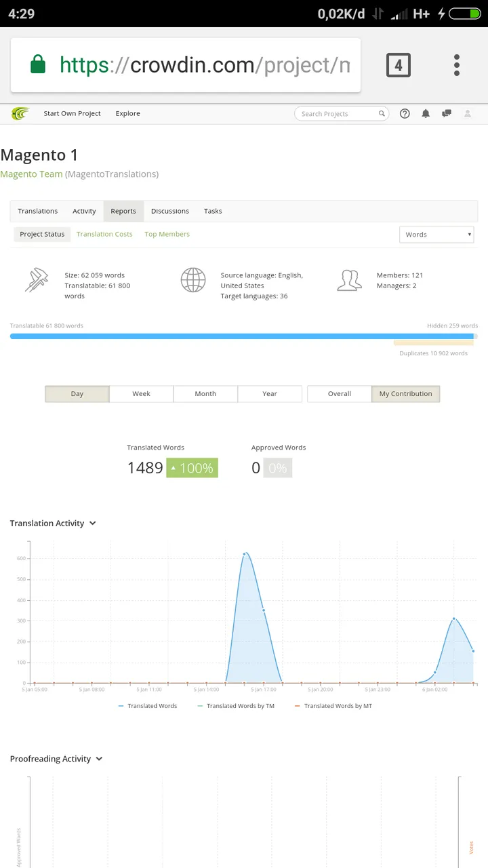
Task: Open the messages chat icon
Action: [446, 114]
